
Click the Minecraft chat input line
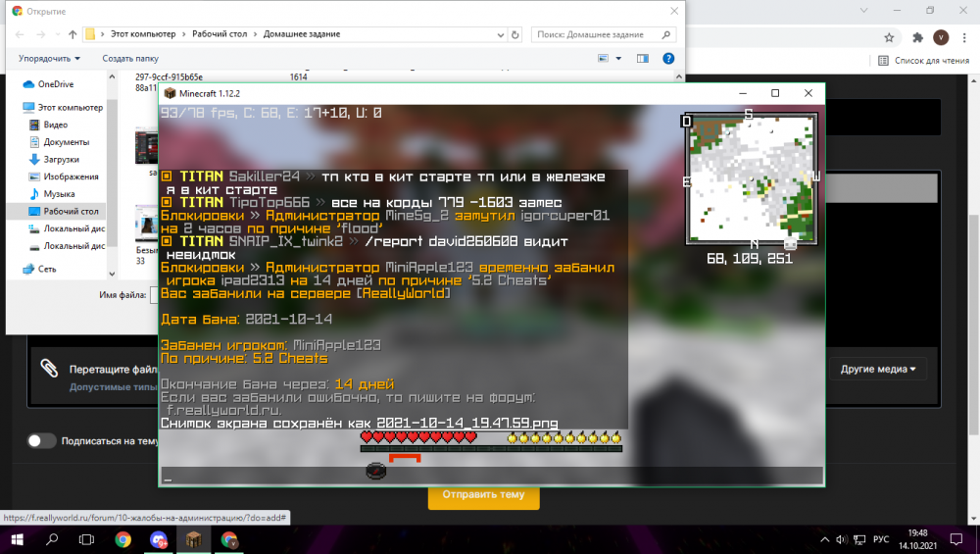pyautogui.click(x=492, y=476)
